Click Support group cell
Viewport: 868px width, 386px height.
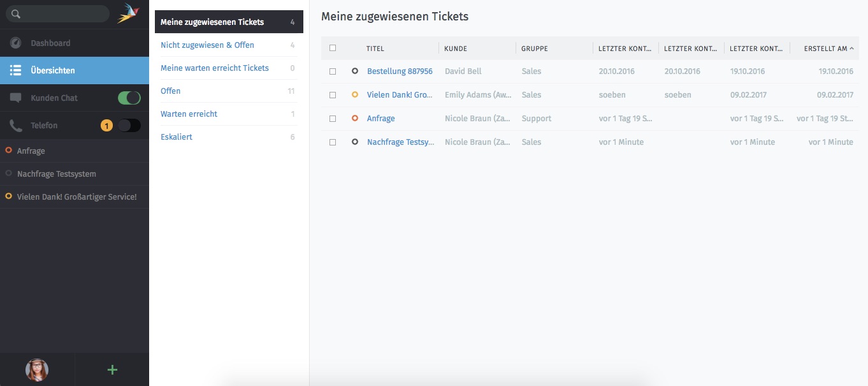[x=537, y=118]
